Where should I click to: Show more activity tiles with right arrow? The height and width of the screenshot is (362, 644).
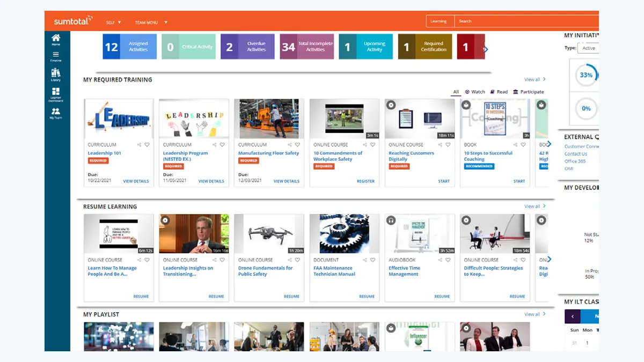(485, 49)
